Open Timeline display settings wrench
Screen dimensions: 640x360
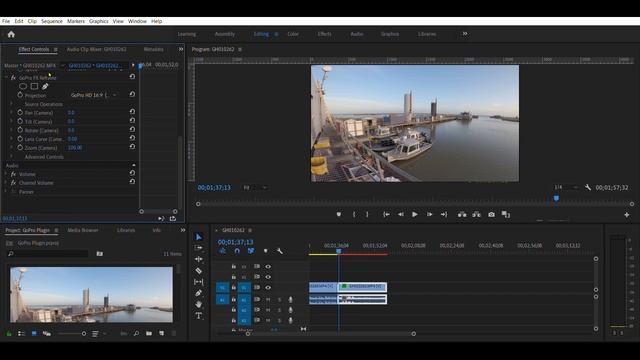click(280, 251)
